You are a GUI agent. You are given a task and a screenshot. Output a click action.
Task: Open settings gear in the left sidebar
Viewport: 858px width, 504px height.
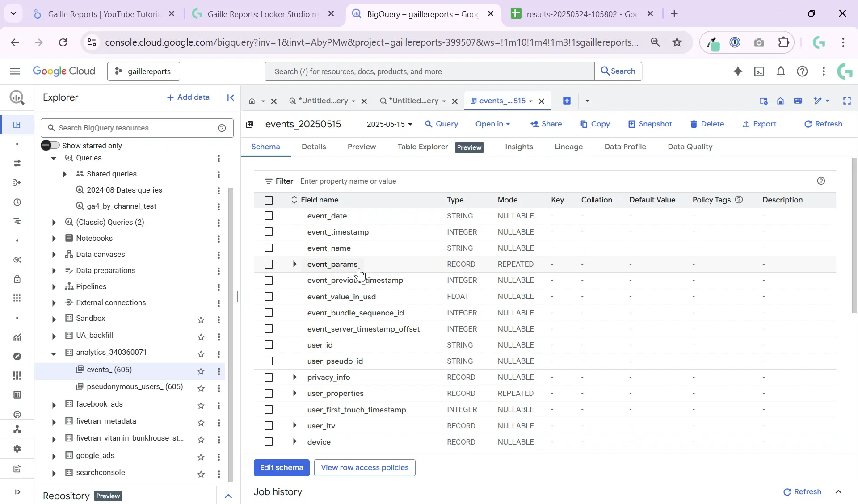[x=17, y=449]
